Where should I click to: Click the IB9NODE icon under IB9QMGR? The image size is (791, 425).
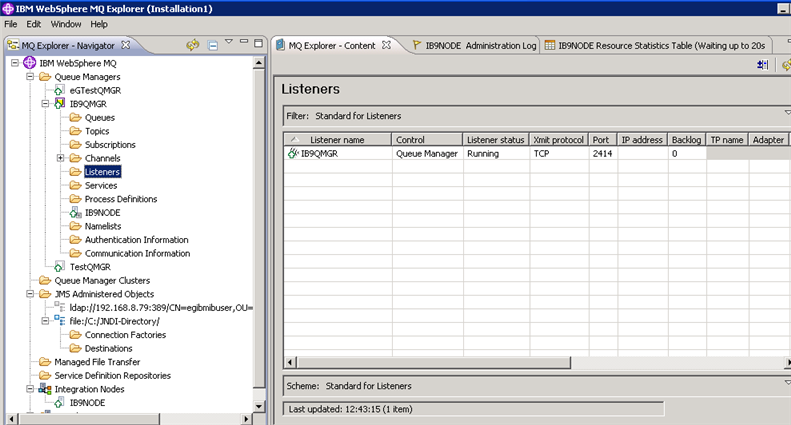pyautogui.click(x=75, y=212)
